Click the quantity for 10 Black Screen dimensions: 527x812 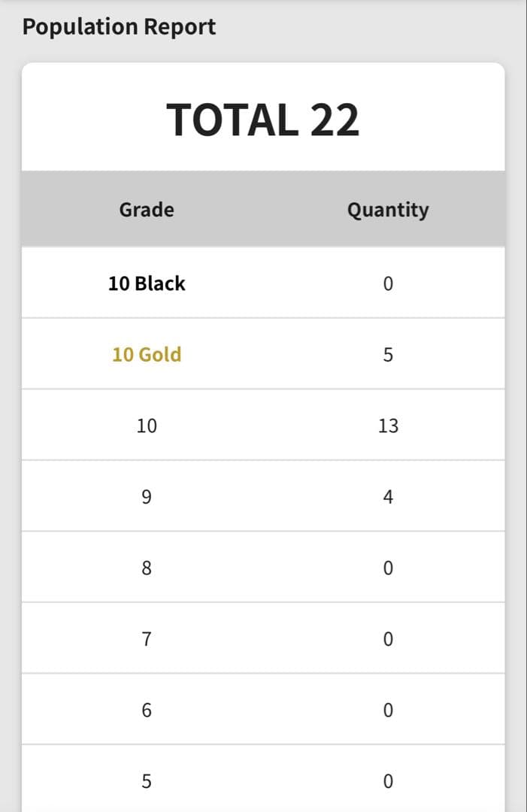tap(388, 283)
